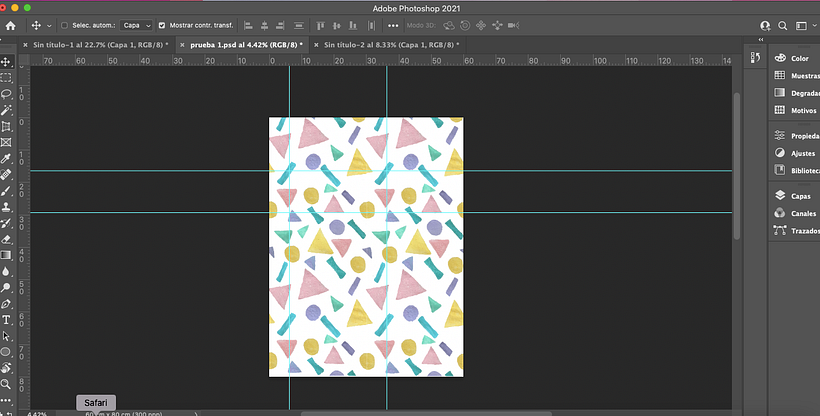Align right edges in options bar
The width and height of the screenshot is (820, 416).
[x=280, y=25]
